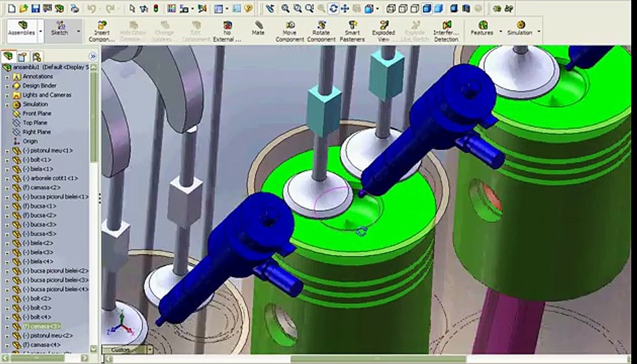This screenshot has height=364, width=637.
Task: Open the ConfigurationManager tab icon
Action: (x=36, y=56)
